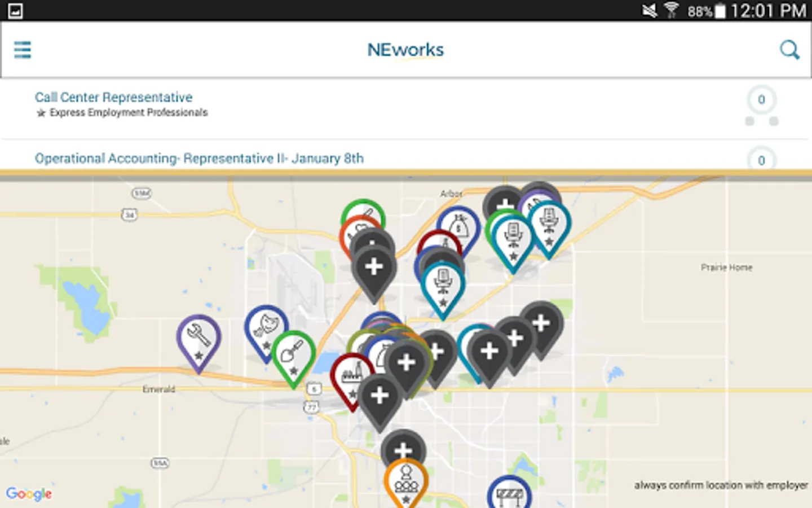Open the Google logo link on map
This screenshot has height=508, width=812.
29,494
